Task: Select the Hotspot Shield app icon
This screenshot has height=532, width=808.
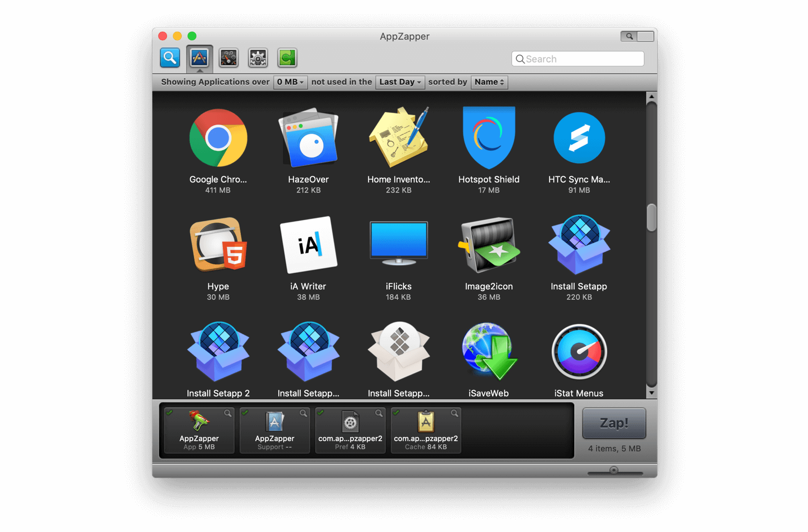Action: (489, 138)
